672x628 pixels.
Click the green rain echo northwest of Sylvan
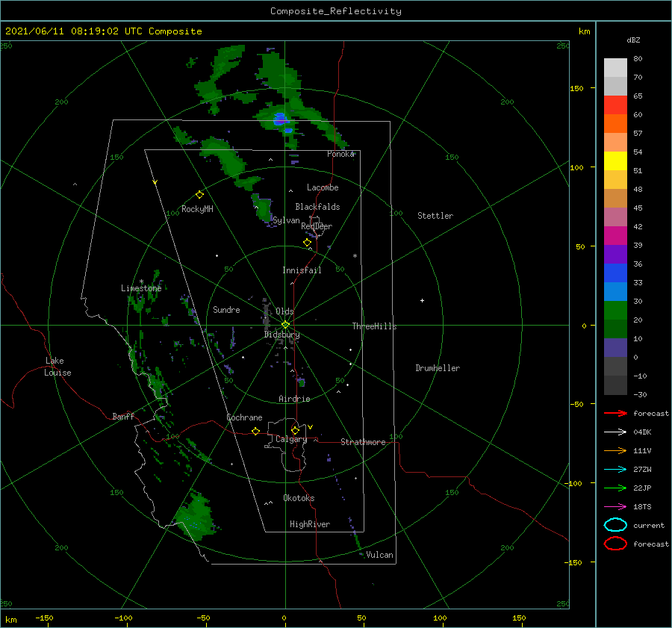pos(263,208)
